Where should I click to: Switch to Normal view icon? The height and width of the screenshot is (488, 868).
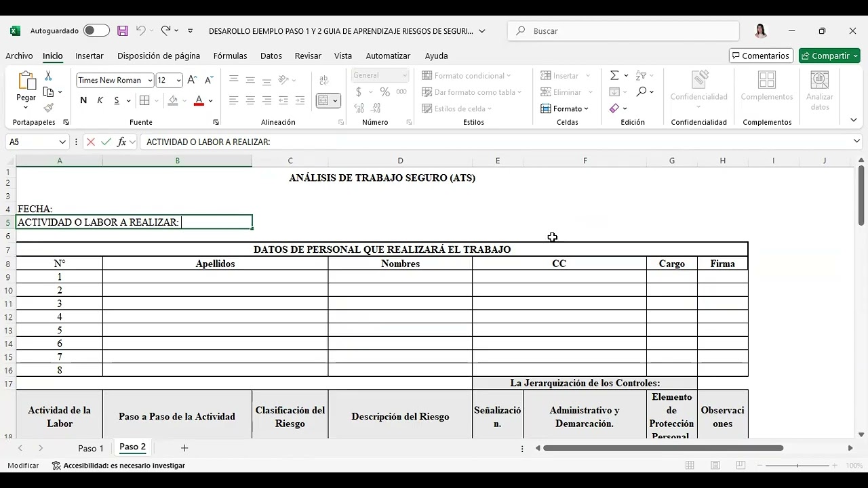(x=690, y=466)
